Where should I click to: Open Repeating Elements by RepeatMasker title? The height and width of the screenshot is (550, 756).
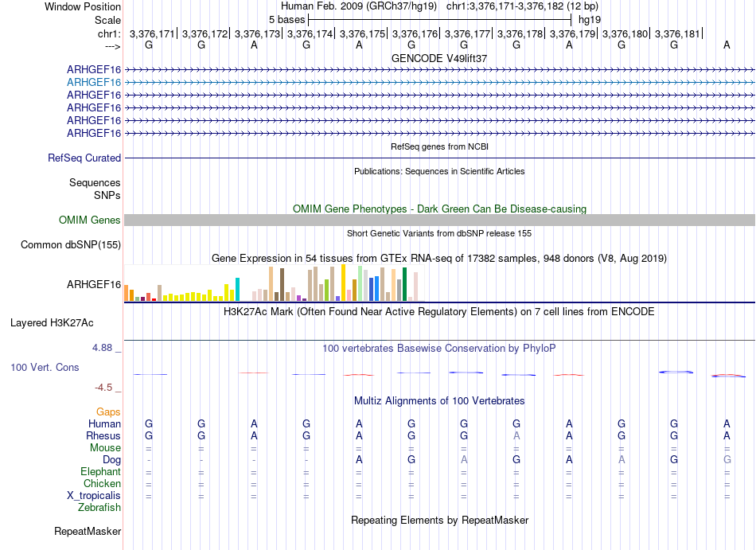(439, 520)
